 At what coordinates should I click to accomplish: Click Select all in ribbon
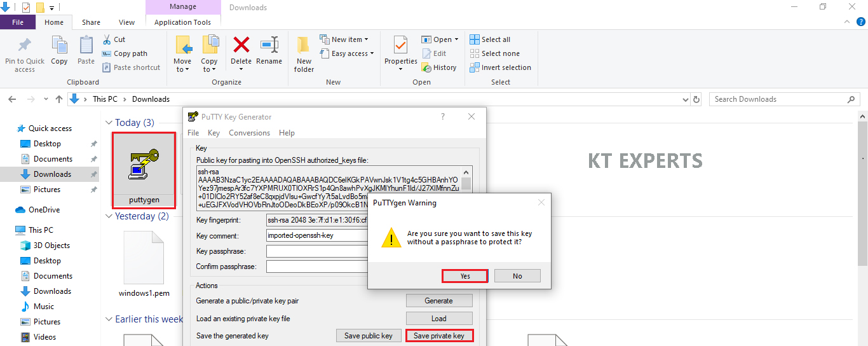click(490, 39)
